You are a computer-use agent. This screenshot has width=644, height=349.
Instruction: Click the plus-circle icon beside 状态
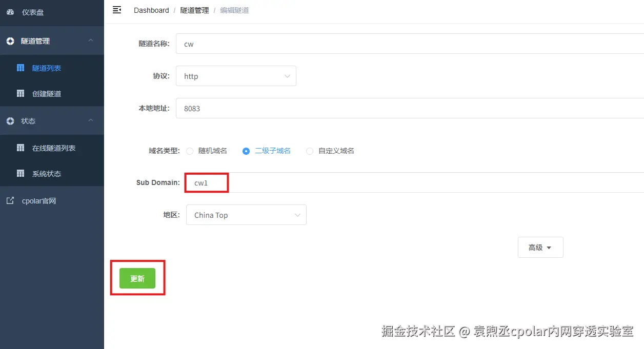pyautogui.click(x=10, y=121)
